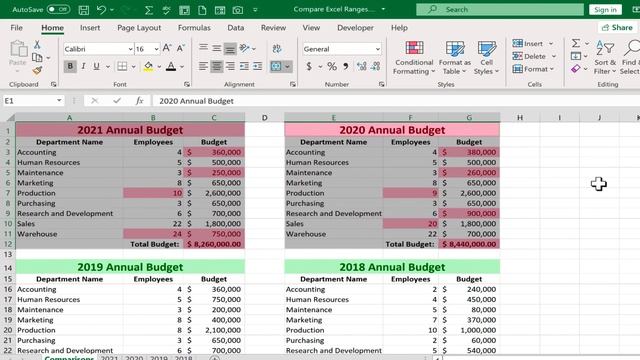Switch to the Insert ribbon tab
This screenshot has height=360, width=640.
[x=90, y=28]
